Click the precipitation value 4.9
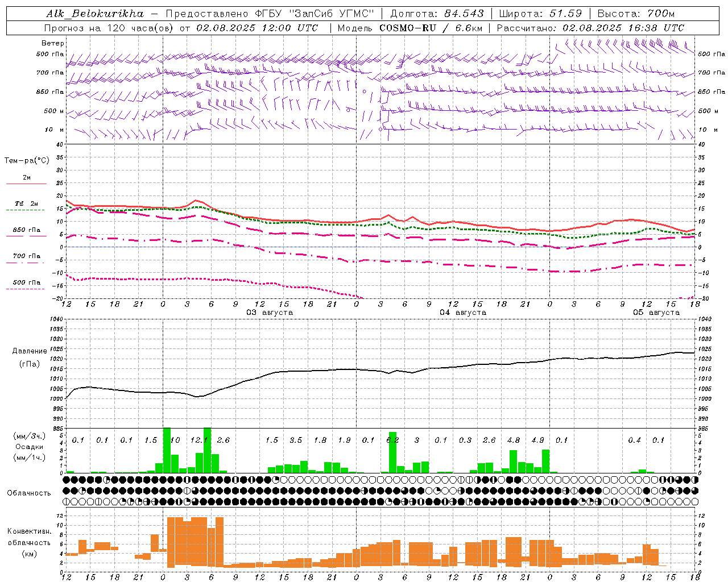Image resolution: width=728 pixels, height=582 pixels. click(x=537, y=440)
